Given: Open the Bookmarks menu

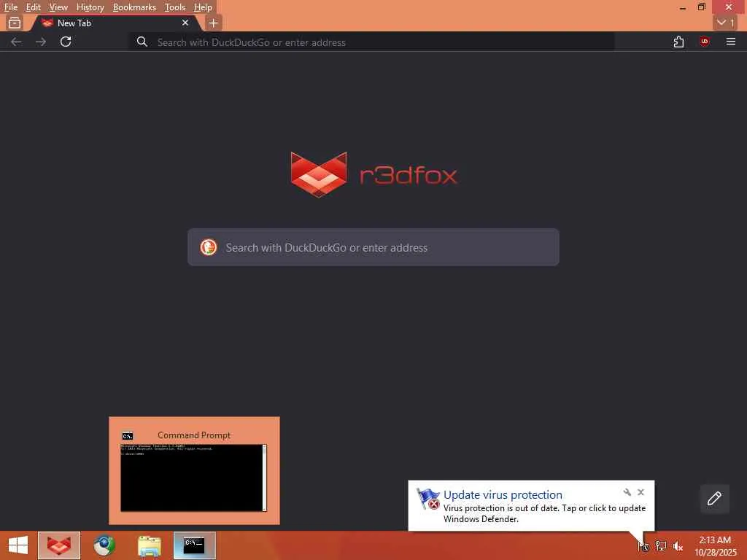Looking at the screenshot, I should point(134,7).
